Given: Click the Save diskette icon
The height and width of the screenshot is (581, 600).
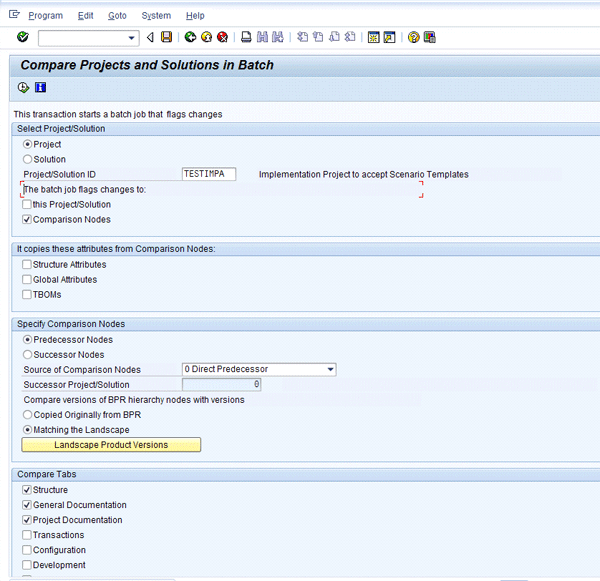Looking at the screenshot, I should 166,38.
